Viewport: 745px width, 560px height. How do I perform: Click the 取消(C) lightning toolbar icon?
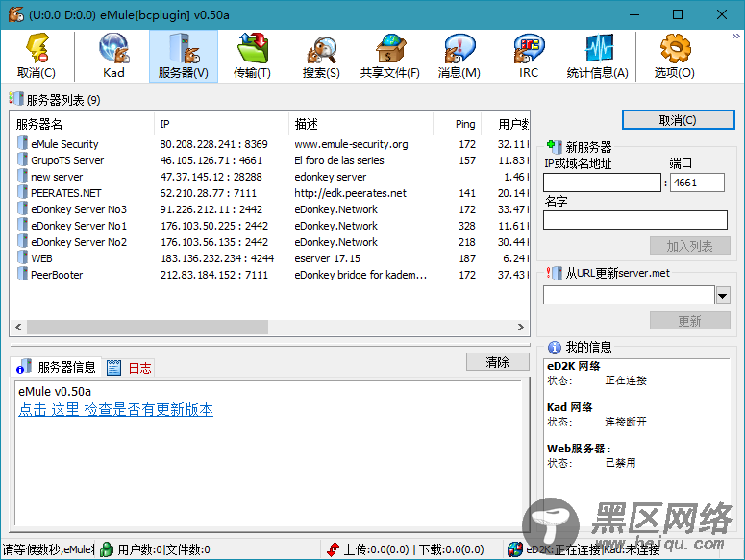tap(37, 47)
